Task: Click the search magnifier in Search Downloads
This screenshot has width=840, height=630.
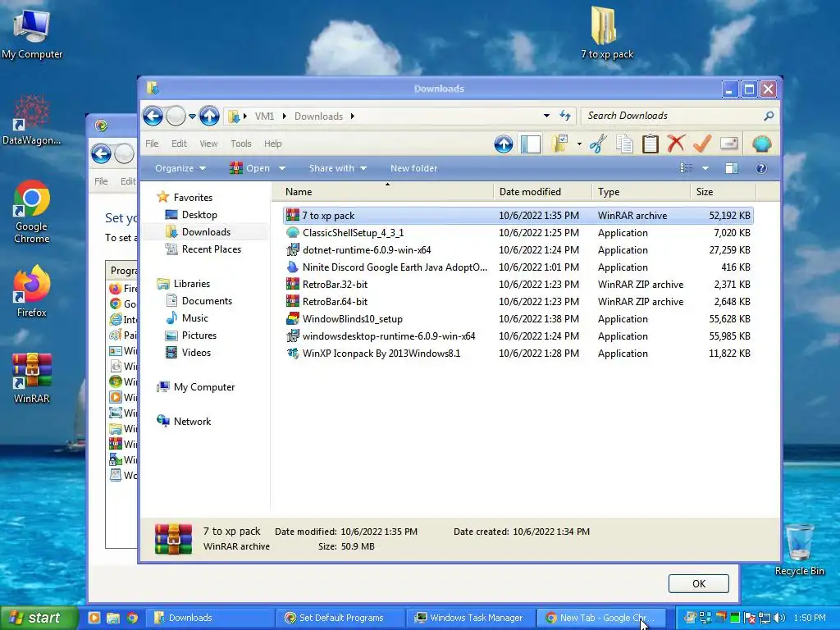Action: pyautogui.click(x=769, y=116)
